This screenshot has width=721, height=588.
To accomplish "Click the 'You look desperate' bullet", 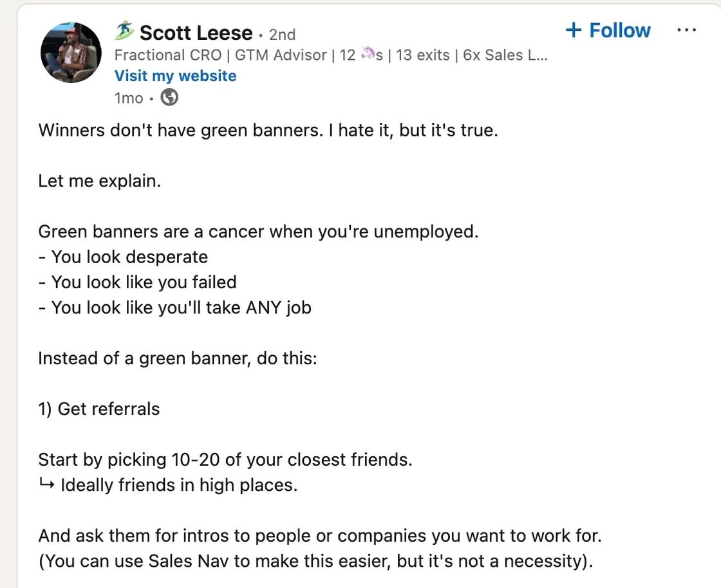I will (123, 257).
